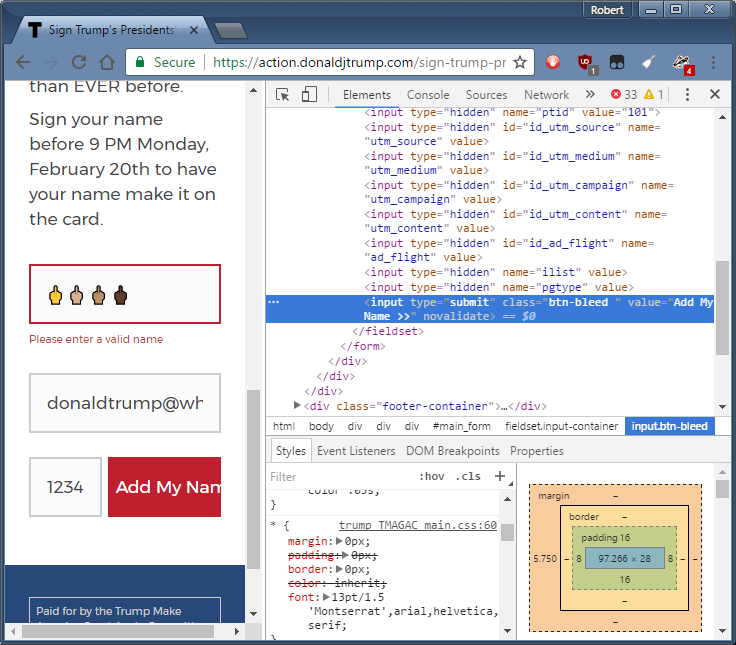
Task: Open the Event Listeners sub-tab
Action: coord(356,451)
